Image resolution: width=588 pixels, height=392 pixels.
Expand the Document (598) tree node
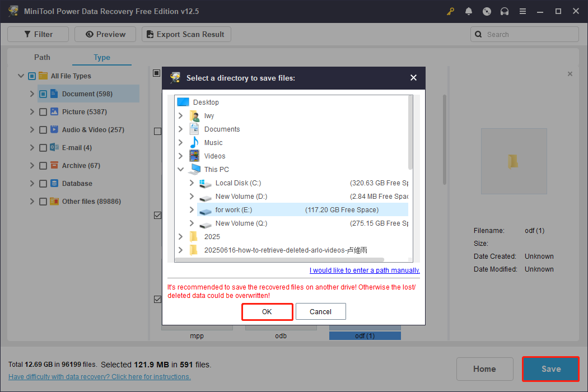coord(32,94)
